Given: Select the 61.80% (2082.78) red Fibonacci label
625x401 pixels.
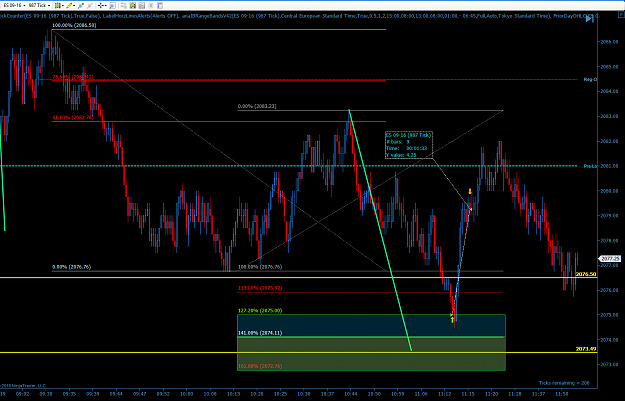Looking at the screenshot, I should click(73, 118).
